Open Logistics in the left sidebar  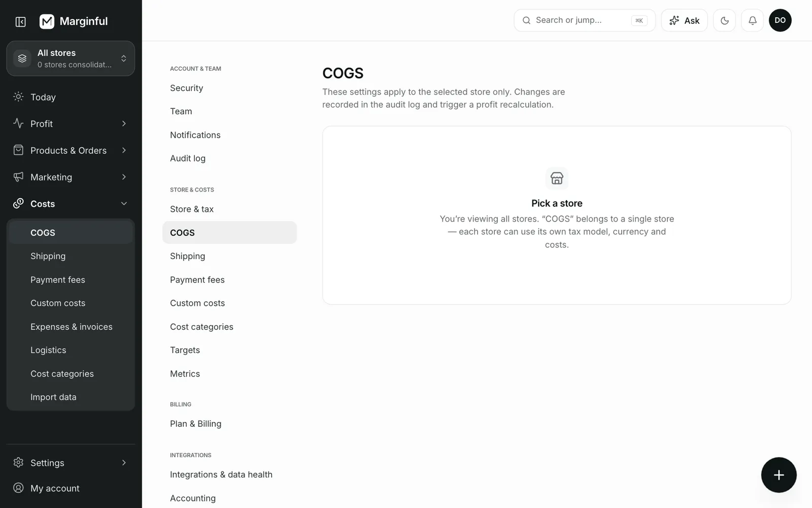(x=71, y=350)
